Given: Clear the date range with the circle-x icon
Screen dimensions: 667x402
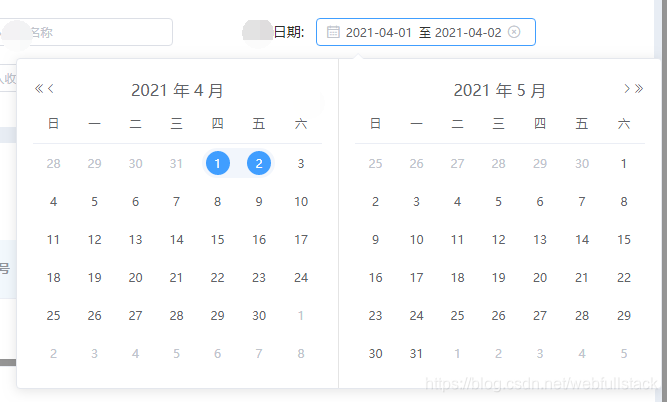Looking at the screenshot, I should pyautogui.click(x=514, y=32).
